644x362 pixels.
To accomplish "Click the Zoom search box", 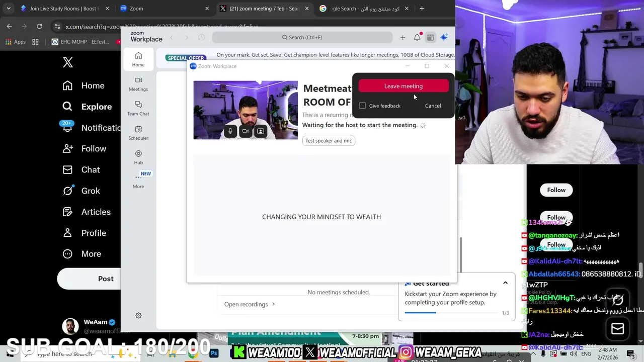I will pos(302,37).
